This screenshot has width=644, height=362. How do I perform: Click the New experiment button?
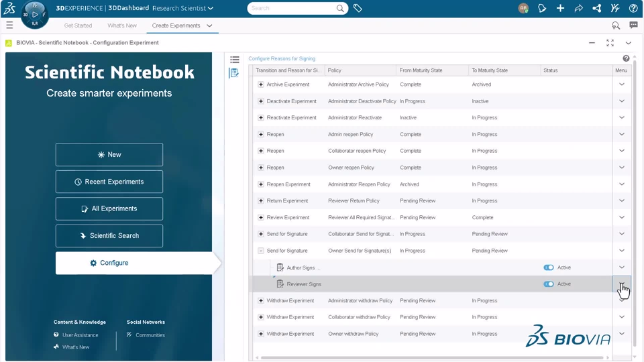(109, 155)
